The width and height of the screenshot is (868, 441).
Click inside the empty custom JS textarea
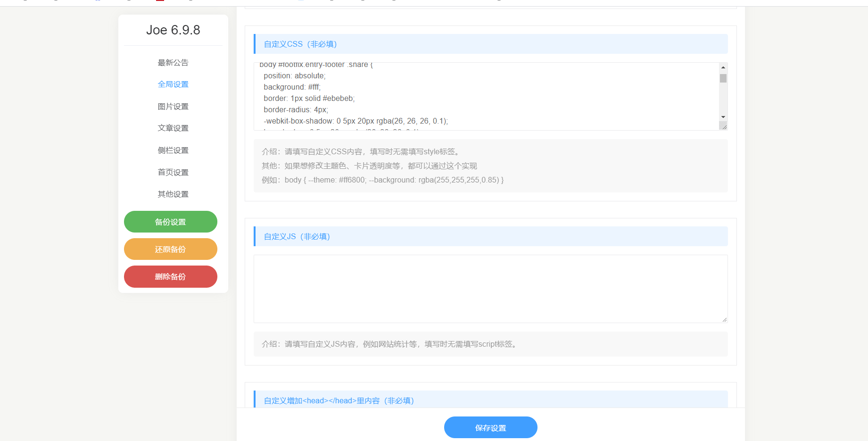click(491, 289)
